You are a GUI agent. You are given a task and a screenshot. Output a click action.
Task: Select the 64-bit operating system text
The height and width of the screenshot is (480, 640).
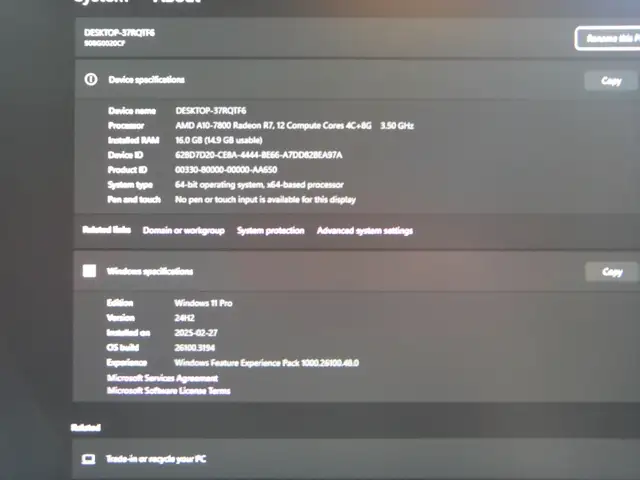point(259,184)
